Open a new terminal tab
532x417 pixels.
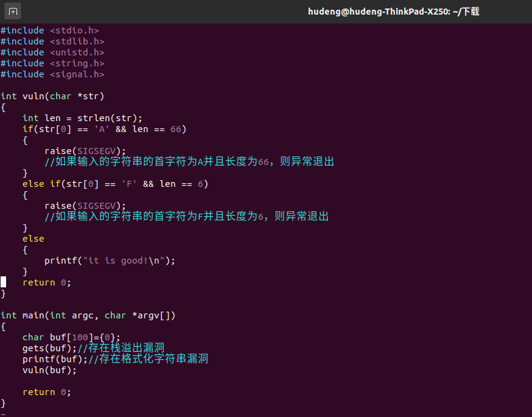click(12, 11)
